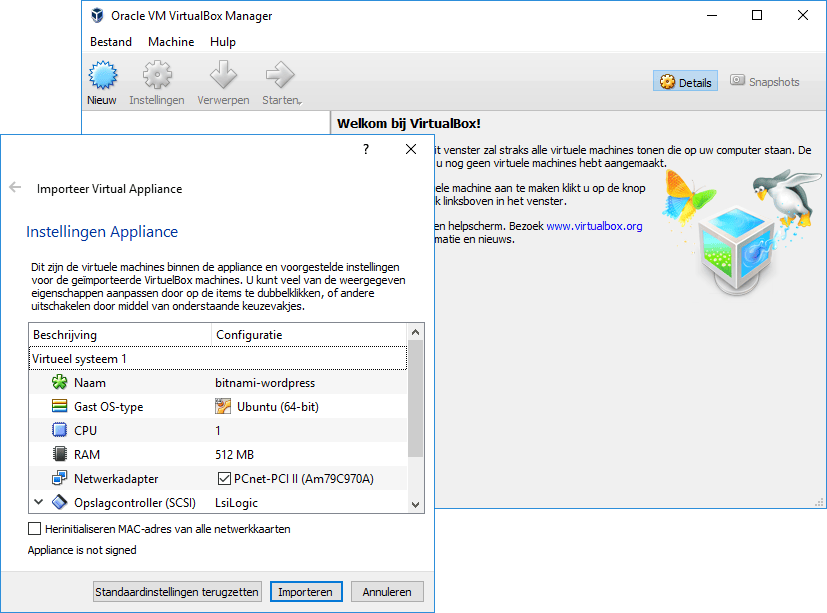
Task: Go back with the wizard arrow
Action: [15, 187]
